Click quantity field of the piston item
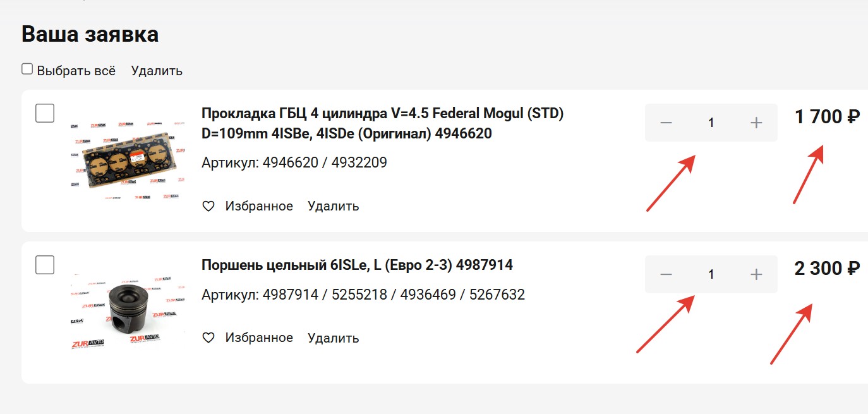 pos(711,274)
